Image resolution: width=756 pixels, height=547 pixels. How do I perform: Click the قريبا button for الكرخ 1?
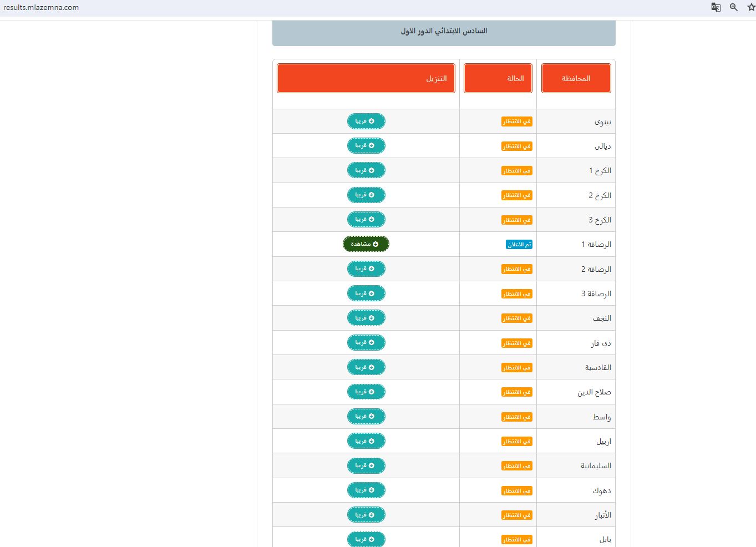tap(366, 170)
